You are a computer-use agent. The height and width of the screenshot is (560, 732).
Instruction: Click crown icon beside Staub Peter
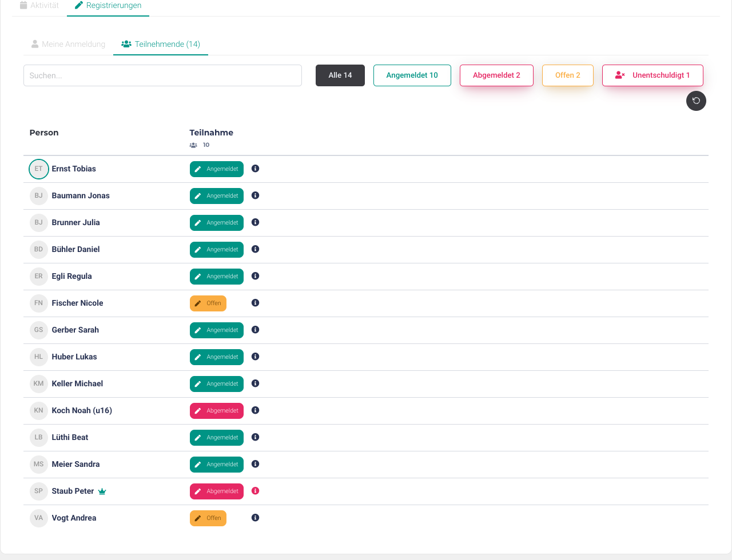coord(102,491)
